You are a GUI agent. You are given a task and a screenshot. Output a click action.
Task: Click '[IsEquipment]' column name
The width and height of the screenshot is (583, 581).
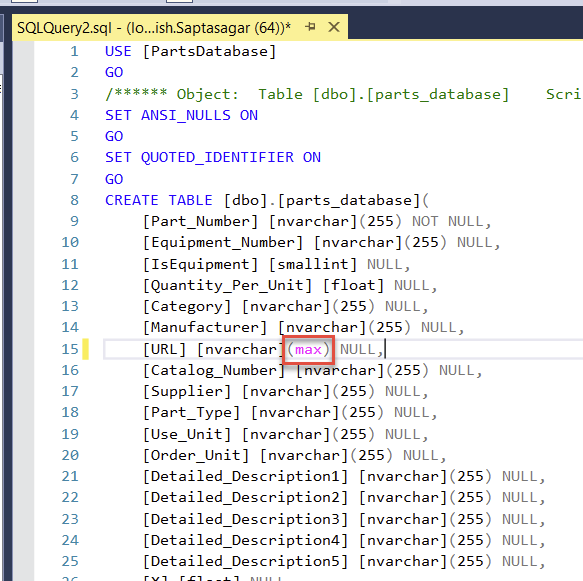(200, 264)
